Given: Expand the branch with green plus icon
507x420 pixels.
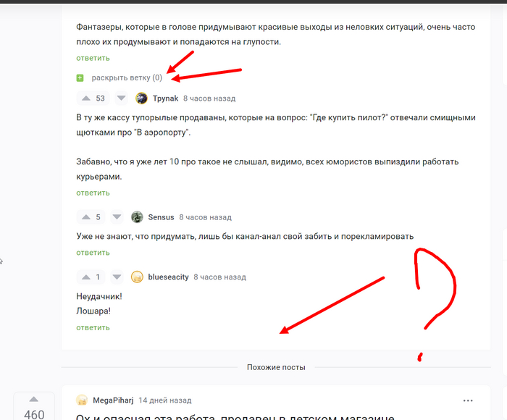Looking at the screenshot, I should pos(80,78).
